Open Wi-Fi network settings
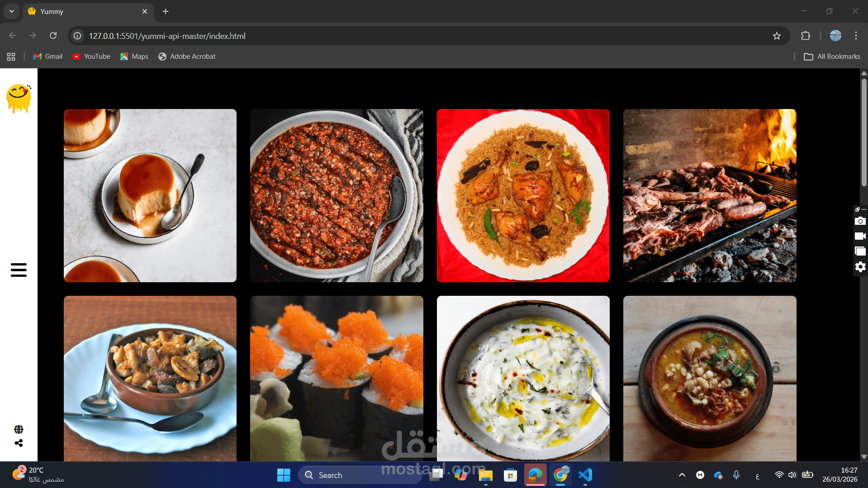This screenshot has width=868, height=488. point(779,475)
